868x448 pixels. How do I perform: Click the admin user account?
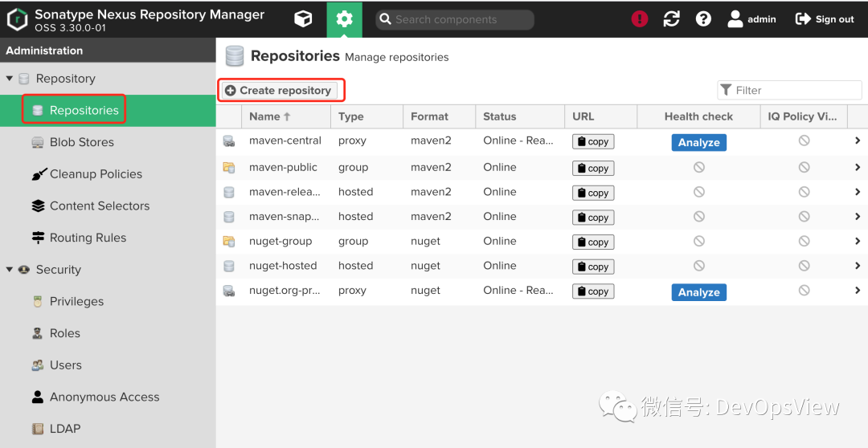(x=751, y=19)
